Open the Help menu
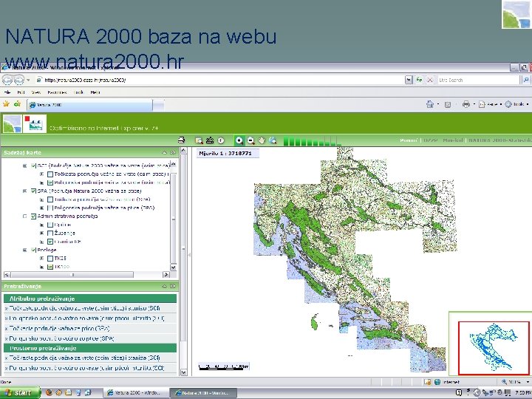 [x=95, y=92]
